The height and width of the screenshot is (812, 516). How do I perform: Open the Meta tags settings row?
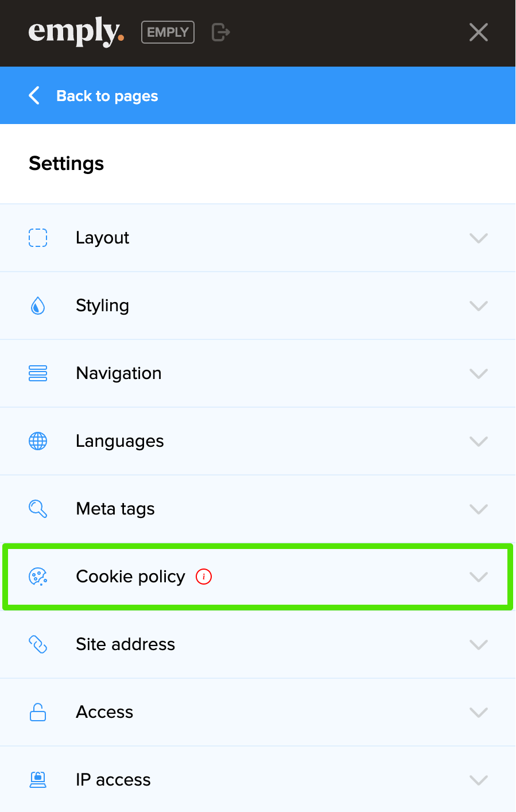pyautogui.click(x=115, y=509)
